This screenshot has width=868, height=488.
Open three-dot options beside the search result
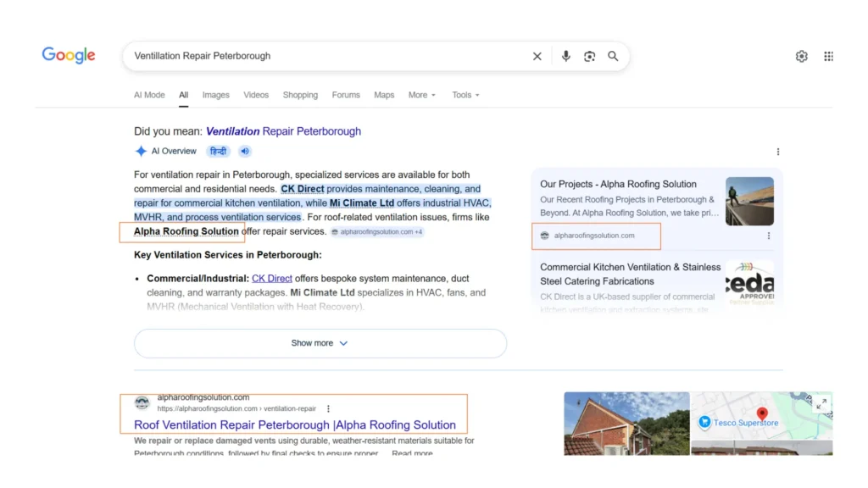(x=330, y=409)
